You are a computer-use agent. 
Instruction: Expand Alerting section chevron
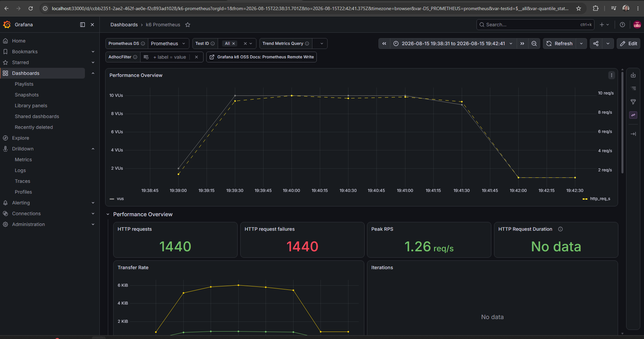[x=93, y=203]
